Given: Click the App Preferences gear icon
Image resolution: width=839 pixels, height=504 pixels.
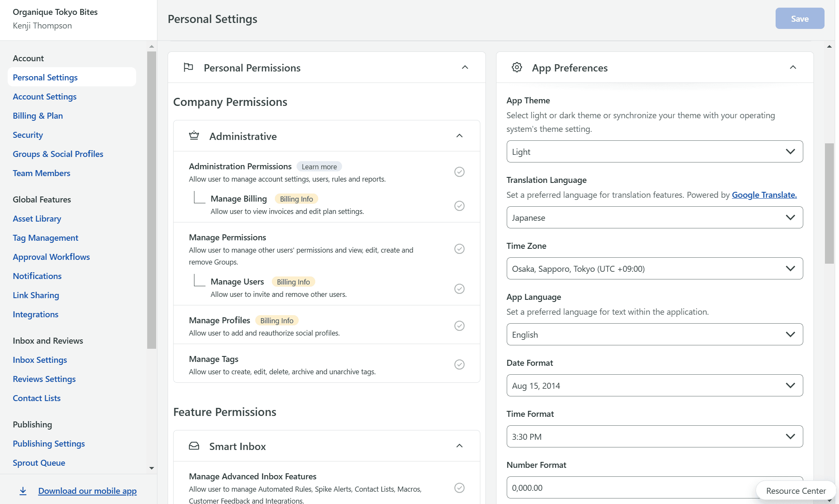Looking at the screenshot, I should click(x=517, y=67).
